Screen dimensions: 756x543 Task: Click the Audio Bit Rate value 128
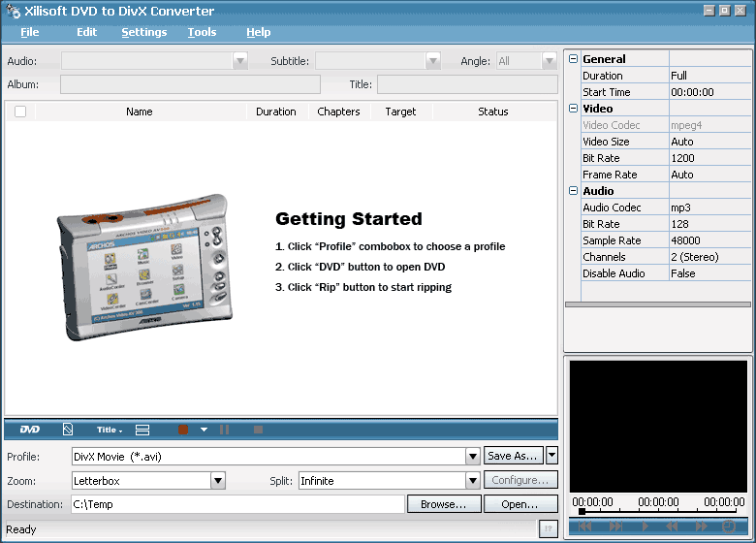tap(709, 224)
